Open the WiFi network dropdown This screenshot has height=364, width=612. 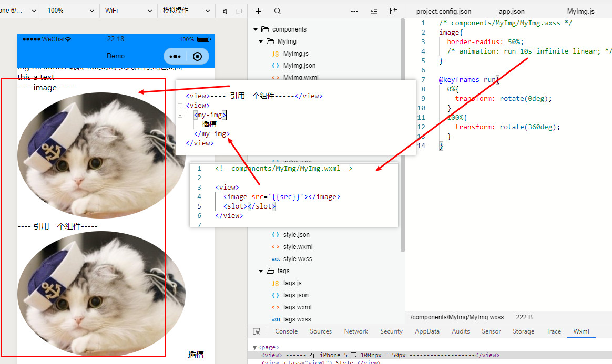coord(128,11)
